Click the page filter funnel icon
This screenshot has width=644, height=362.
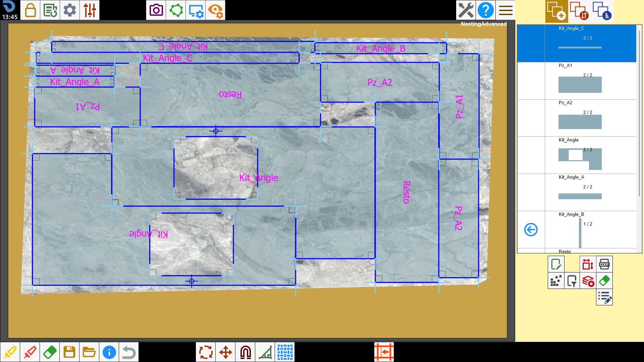pyautogui.click(x=572, y=281)
